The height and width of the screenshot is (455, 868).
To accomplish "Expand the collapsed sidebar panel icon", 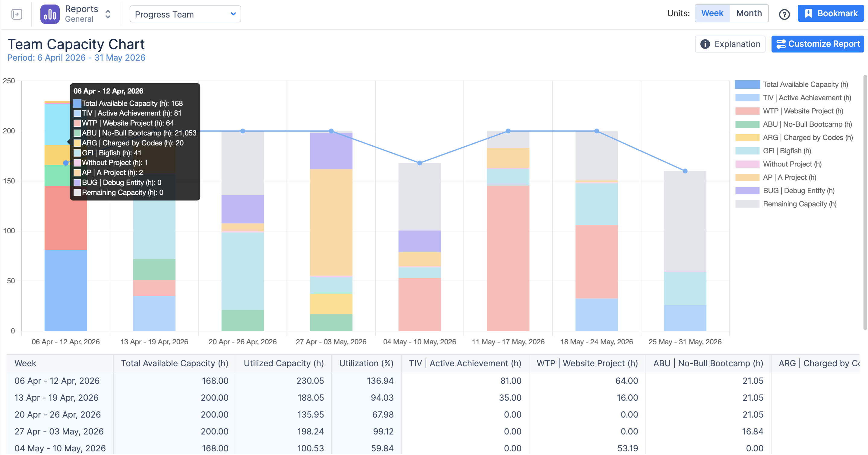I will pyautogui.click(x=17, y=14).
